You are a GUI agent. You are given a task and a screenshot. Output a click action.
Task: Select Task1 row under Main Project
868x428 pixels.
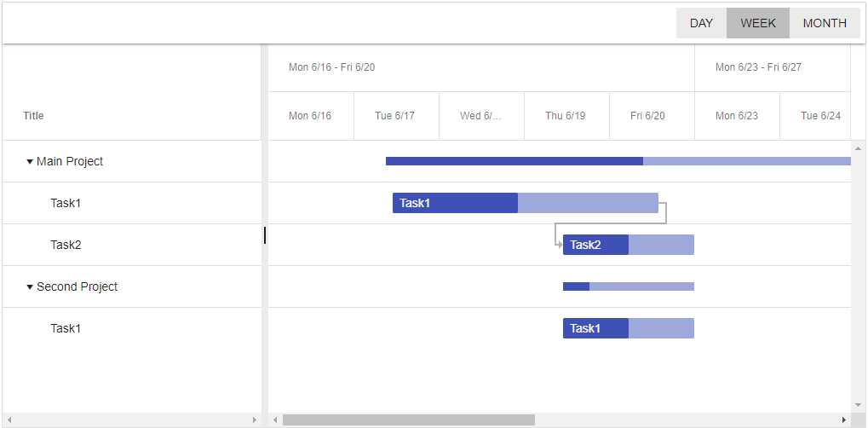[132, 203]
